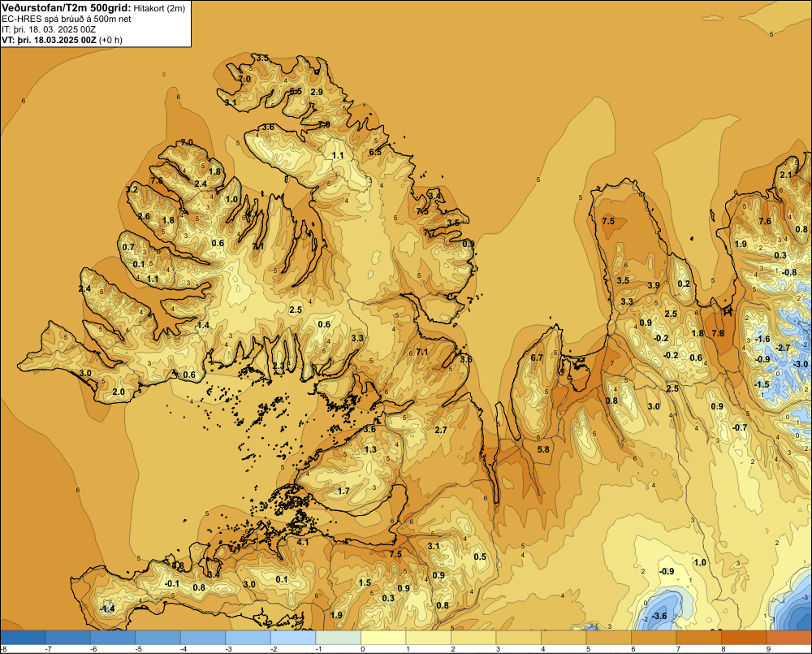The image size is (812, 654).
Task: Click the "2.7" value without minus sign
Action: click(x=441, y=430)
